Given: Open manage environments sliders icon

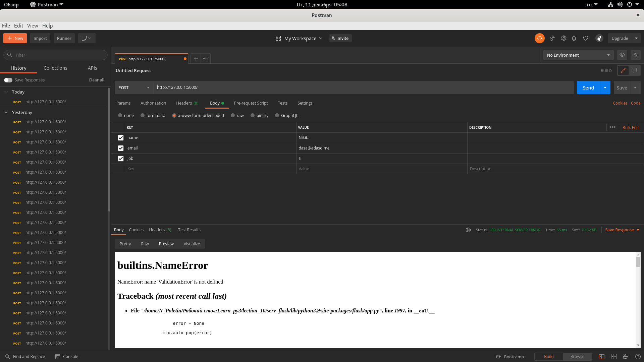Looking at the screenshot, I should point(636,55).
